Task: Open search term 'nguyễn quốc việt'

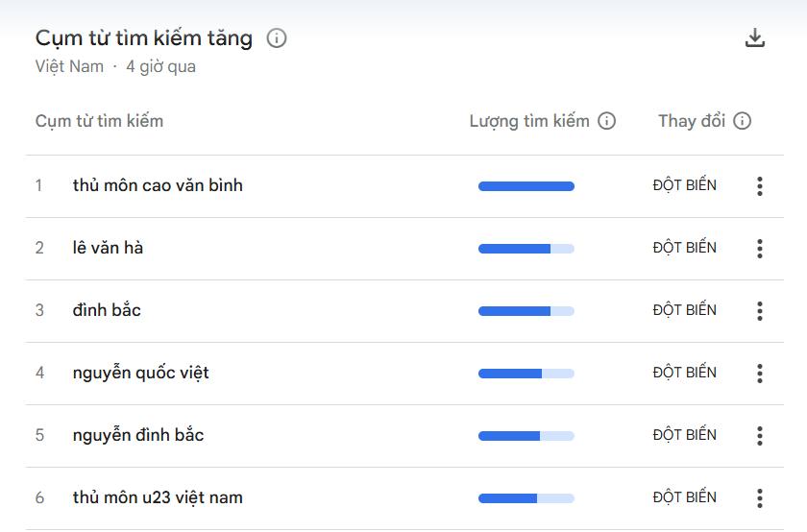Action: click(x=140, y=373)
